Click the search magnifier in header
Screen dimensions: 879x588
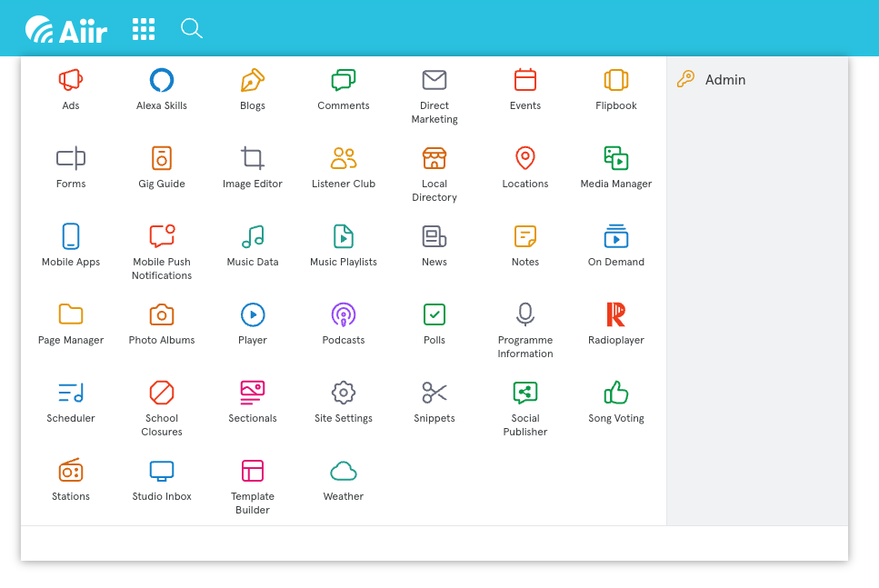(x=191, y=29)
